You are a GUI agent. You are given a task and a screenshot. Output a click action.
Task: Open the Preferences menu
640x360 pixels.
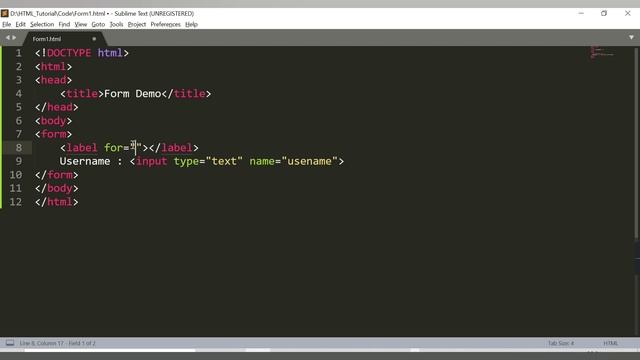165,24
